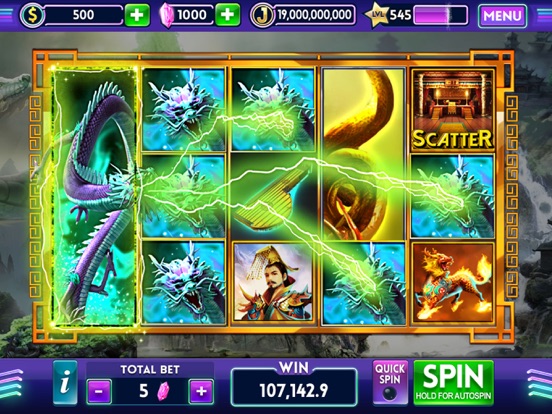Click the jackpot amount 19,000,000,000
The height and width of the screenshot is (414, 552).
(314, 15)
